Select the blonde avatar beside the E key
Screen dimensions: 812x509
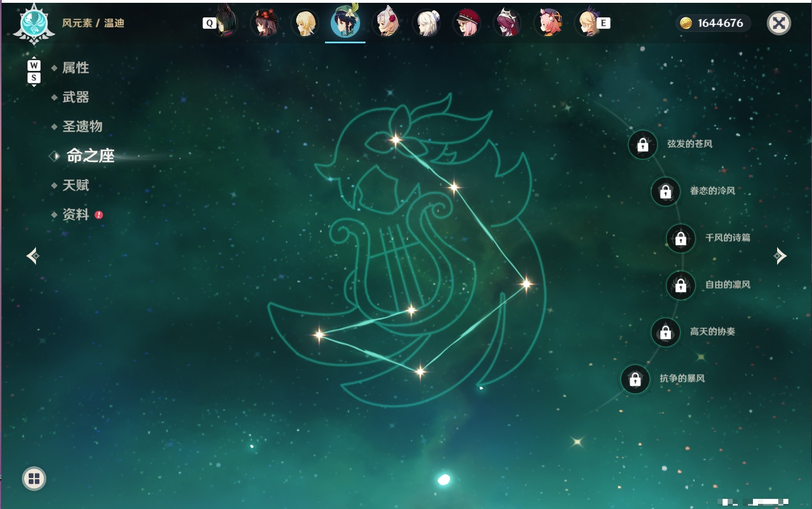[x=588, y=23]
